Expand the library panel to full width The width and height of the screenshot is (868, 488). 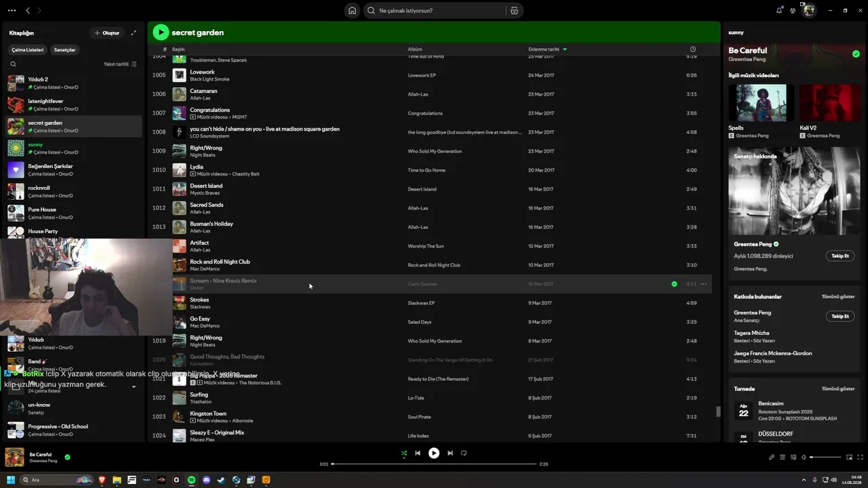click(134, 33)
